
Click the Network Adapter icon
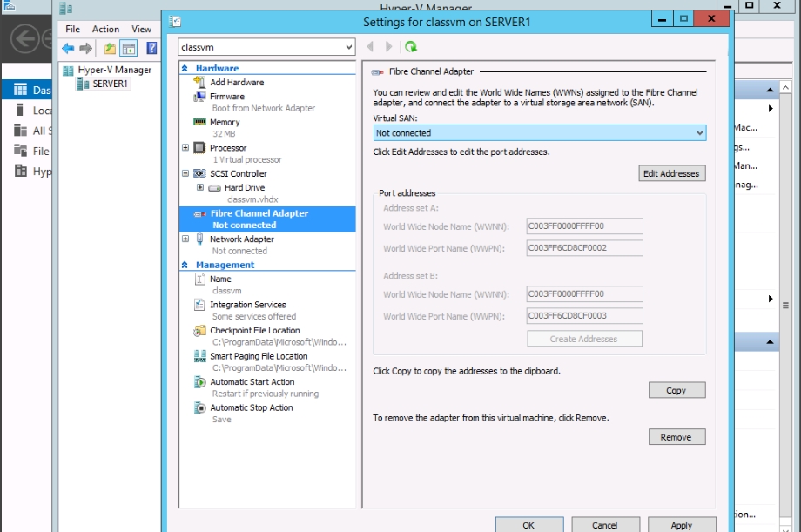(x=199, y=239)
